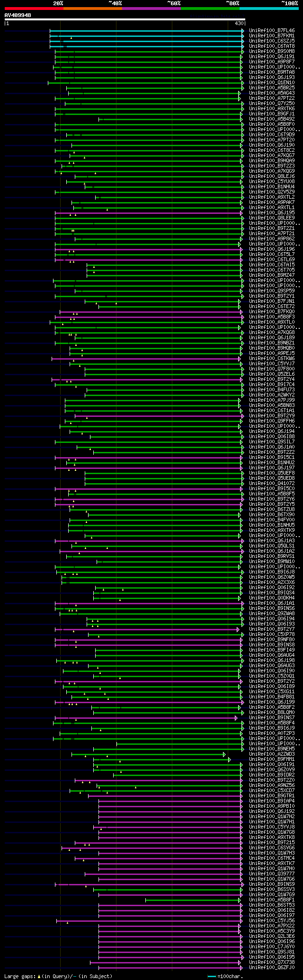This screenshot has height=980, width=303.
Task: Click the arrowhead ending UniRef100_Q7X738 alignment
Action: 240,962
